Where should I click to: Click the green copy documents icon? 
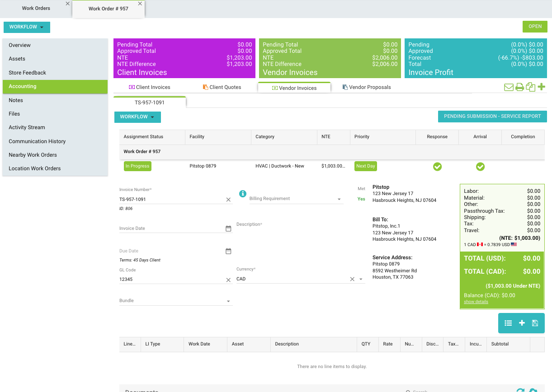pos(531,87)
